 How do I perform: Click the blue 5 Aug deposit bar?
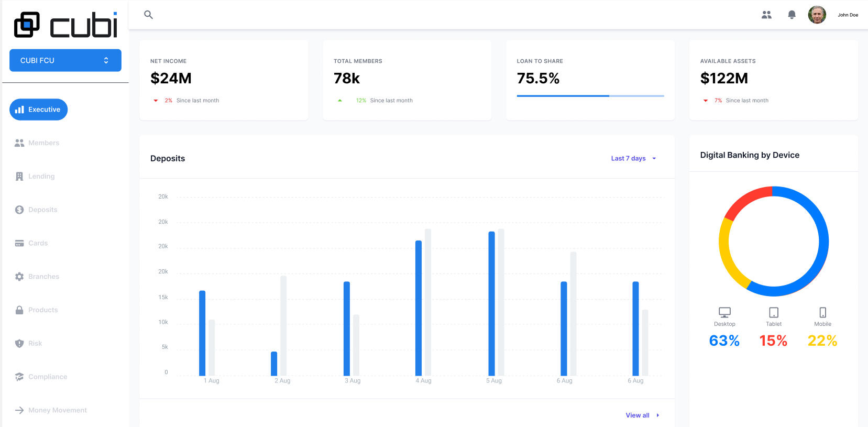coord(491,304)
